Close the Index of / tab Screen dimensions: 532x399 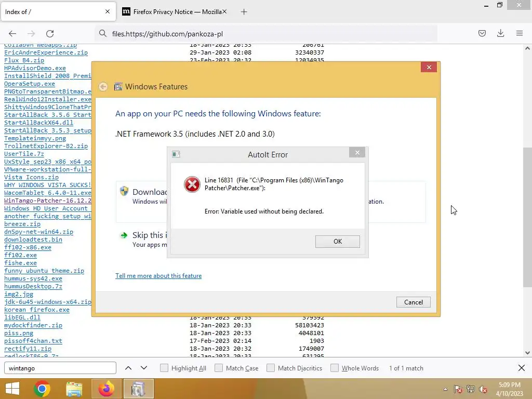click(x=108, y=11)
